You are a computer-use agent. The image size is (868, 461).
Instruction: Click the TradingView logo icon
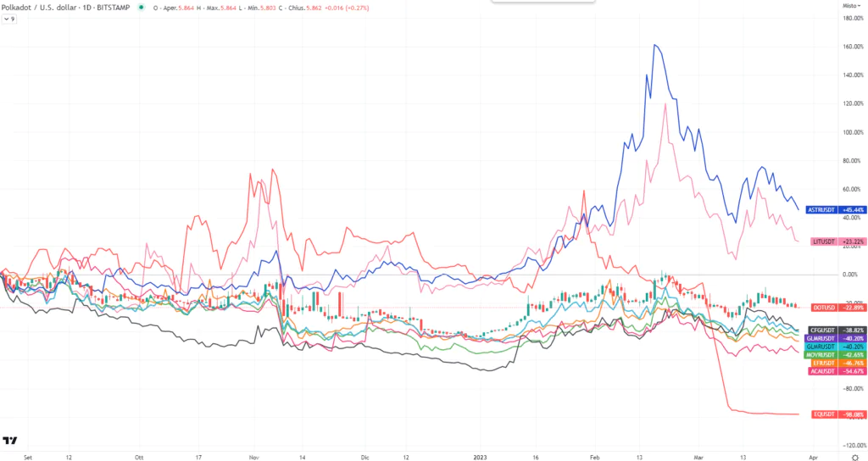click(x=10, y=441)
